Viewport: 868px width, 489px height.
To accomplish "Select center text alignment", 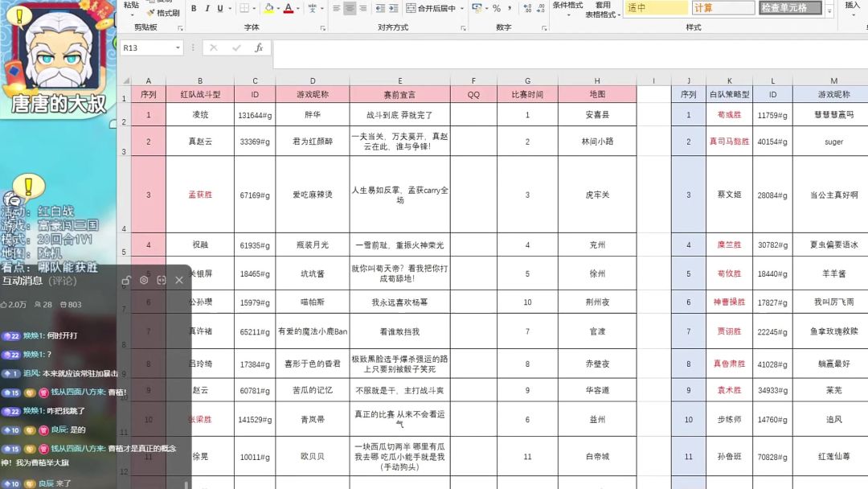I will point(350,9).
